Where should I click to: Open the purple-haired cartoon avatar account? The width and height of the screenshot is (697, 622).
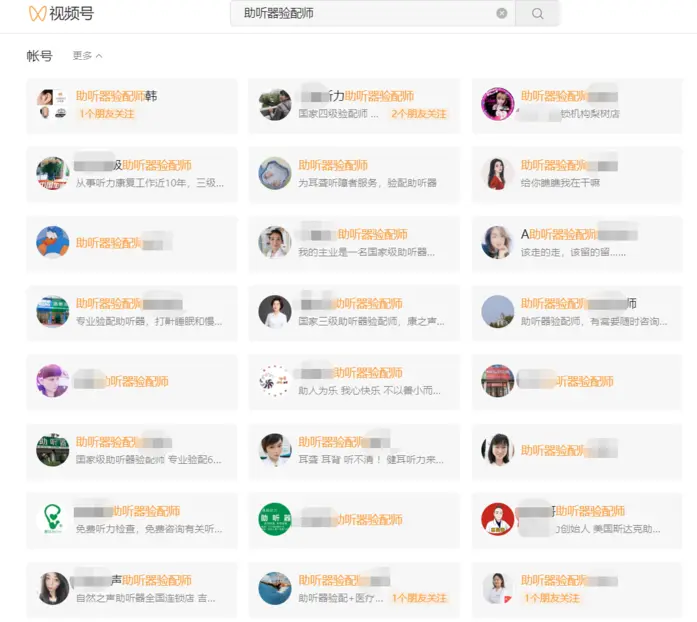point(52,381)
